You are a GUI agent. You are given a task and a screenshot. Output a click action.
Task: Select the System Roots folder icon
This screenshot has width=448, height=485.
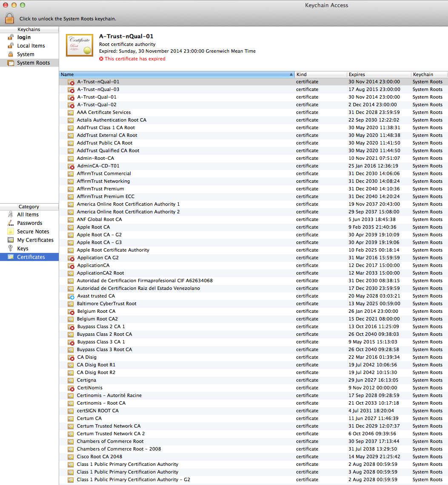click(x=11, y=63)
